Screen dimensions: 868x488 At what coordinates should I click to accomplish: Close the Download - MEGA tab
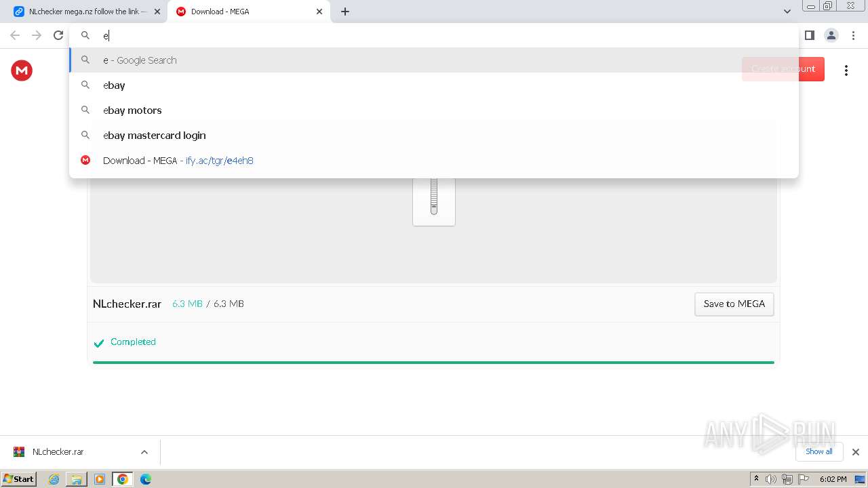[x=319, y=12]
